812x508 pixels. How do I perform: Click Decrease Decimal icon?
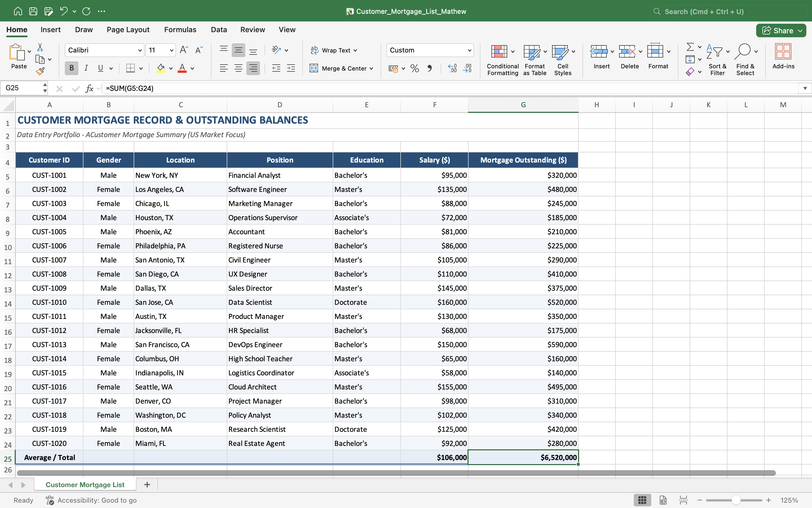click(467, 69)
